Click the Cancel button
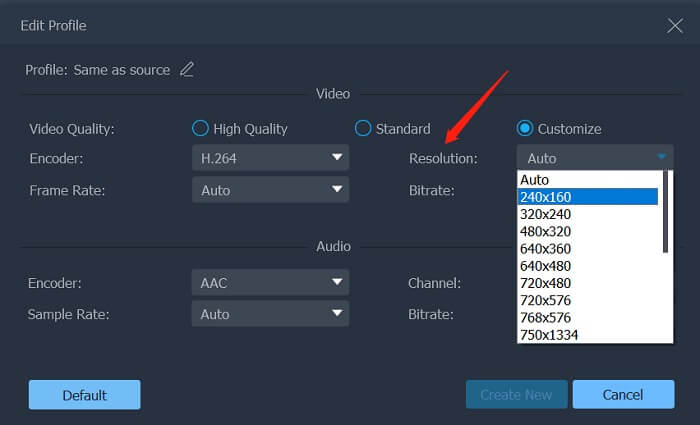Screen dimensions: 700x425 [623, 395]
